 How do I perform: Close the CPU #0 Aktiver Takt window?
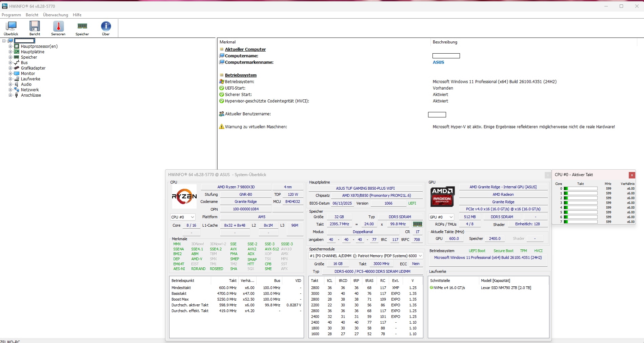coord(632,175)
